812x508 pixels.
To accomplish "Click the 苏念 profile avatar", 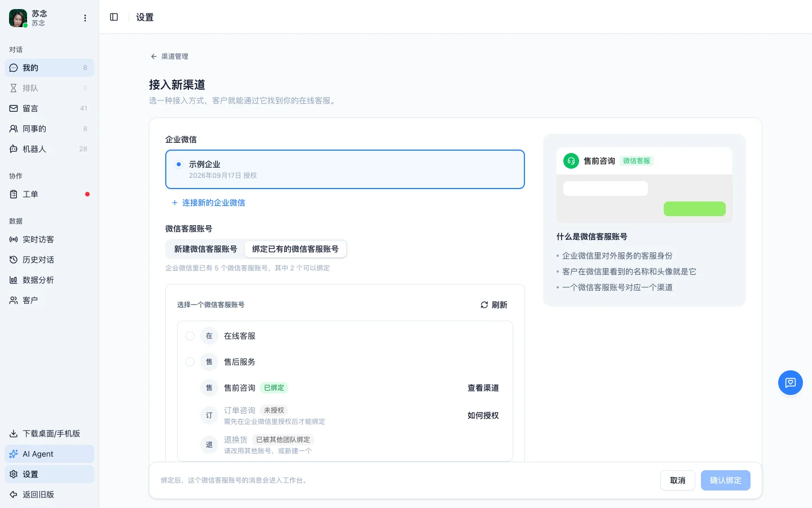I will tap(18, 18).
